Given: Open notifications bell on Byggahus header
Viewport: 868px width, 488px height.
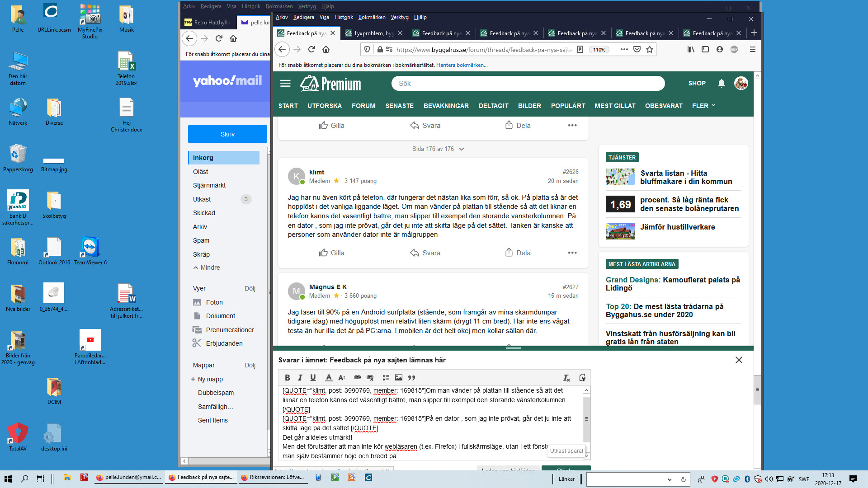Looking at the screenshot, I should click(722, 83).
